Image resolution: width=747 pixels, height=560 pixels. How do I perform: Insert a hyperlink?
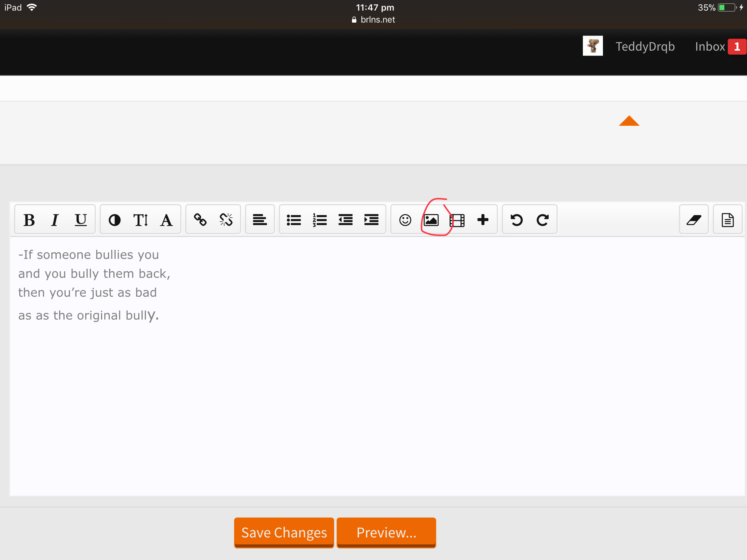[x=200, y=220]
